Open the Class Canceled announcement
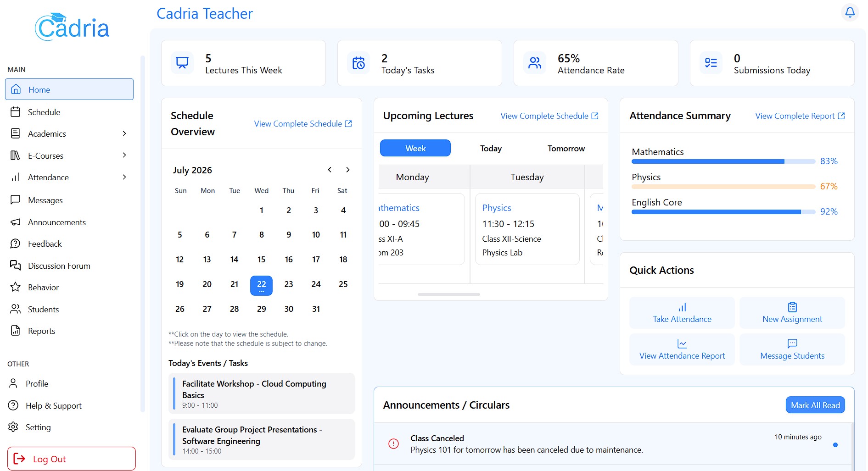This screenshot has height=471, width=868. [612, 443]
